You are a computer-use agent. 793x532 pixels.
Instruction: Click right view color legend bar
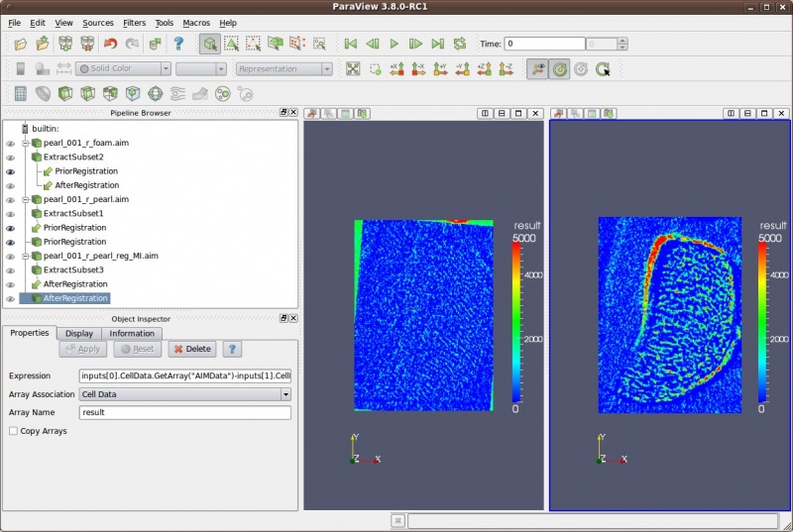[762, 321]
